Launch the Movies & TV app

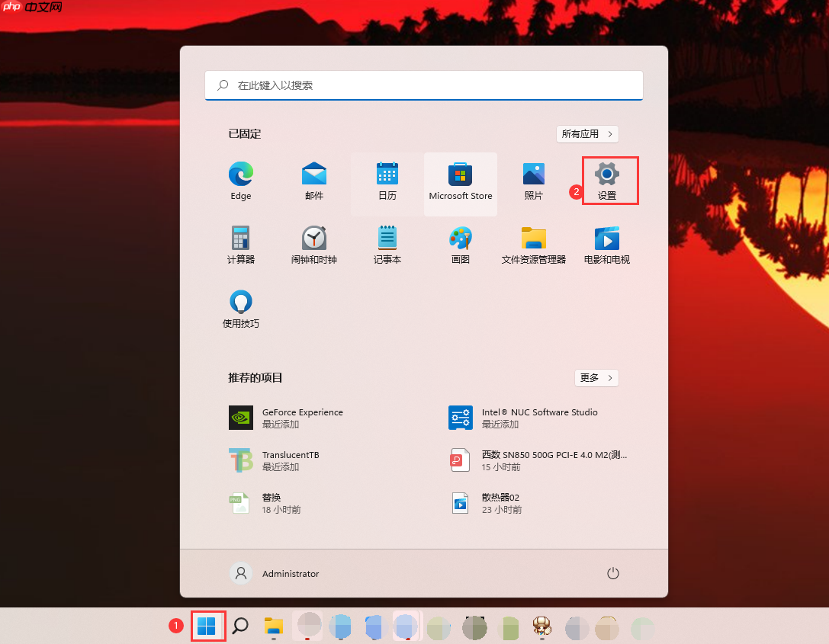pyautogui.click(x=606, y=244)
